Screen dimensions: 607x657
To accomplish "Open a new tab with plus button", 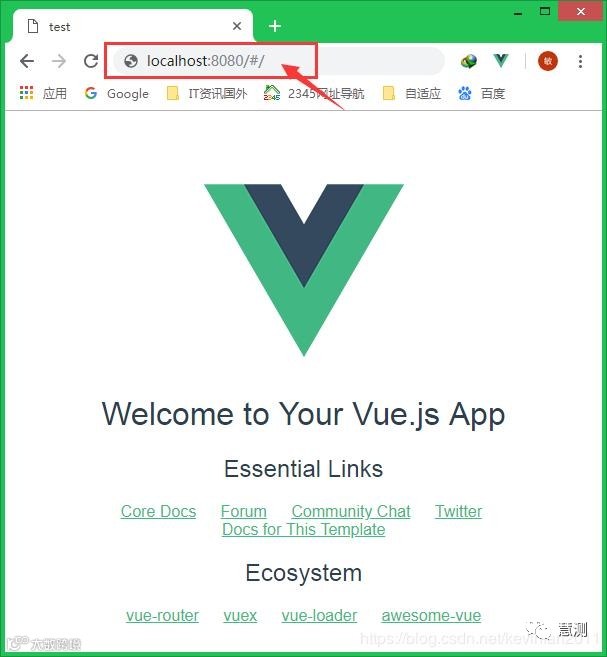I will point(275,26).
